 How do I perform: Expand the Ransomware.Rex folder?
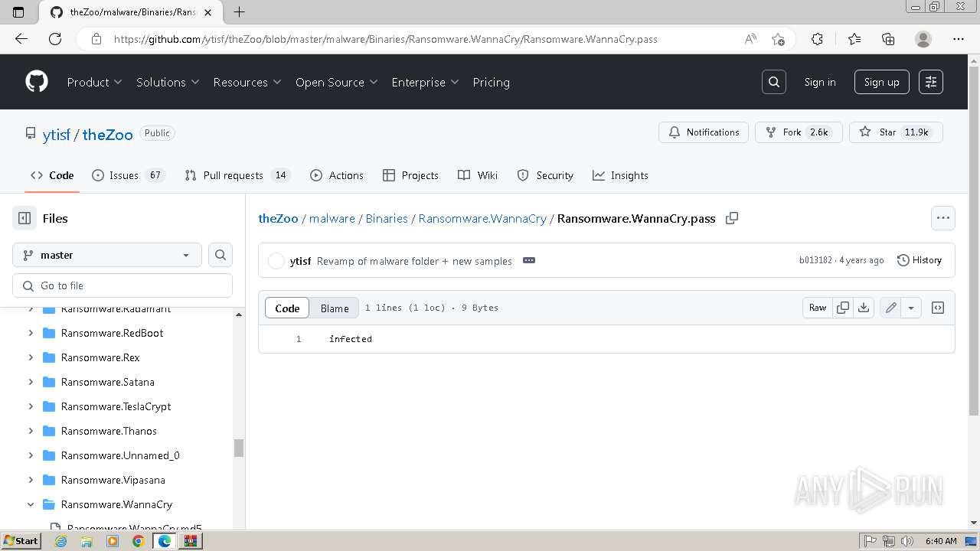click(x=31, y=357)
